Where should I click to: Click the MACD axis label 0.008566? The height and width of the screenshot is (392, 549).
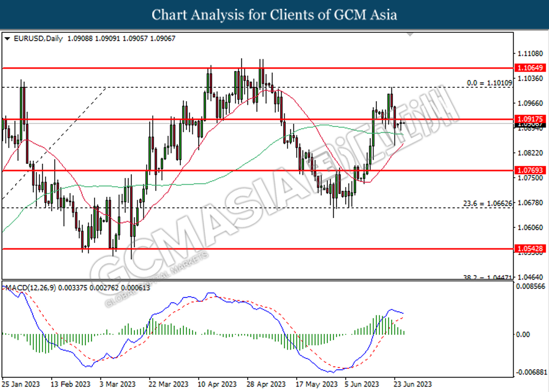(531, 286)
